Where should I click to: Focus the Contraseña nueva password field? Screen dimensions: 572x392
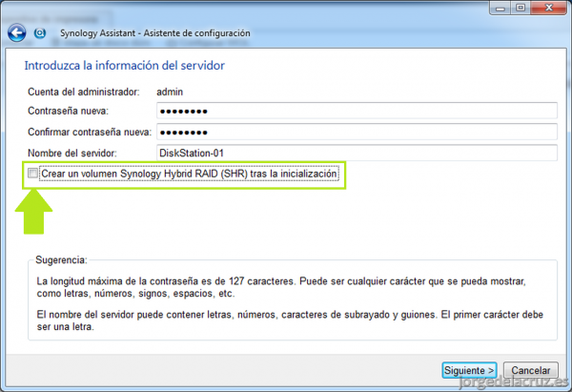click(x=357, y=111)
